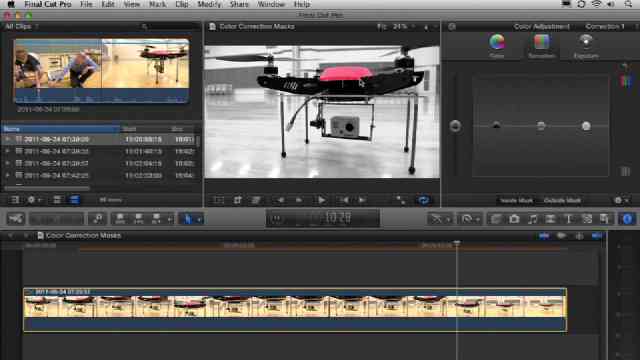Activate the Crop tool below viewer
Screen dimensions: 640x360
coord(238,200)
